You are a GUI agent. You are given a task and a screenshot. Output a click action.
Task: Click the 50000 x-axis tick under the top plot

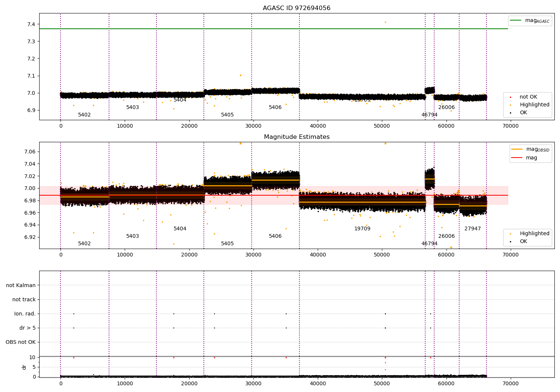pyautogui.click(x=382, y=126)
